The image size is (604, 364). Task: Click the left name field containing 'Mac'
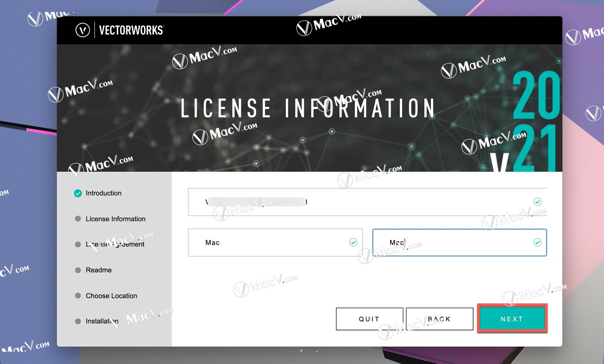[275, 243]
